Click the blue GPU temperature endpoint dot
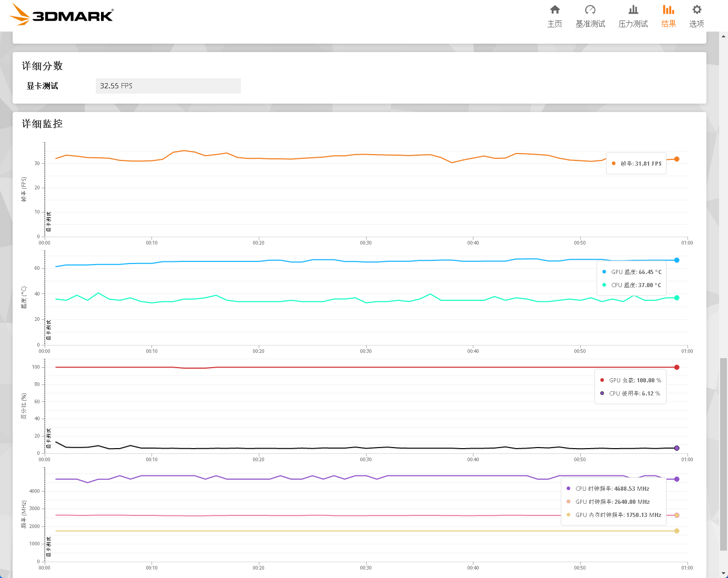Image resolution: width=728 pixels, height=578 pixels. click(676, 260)
